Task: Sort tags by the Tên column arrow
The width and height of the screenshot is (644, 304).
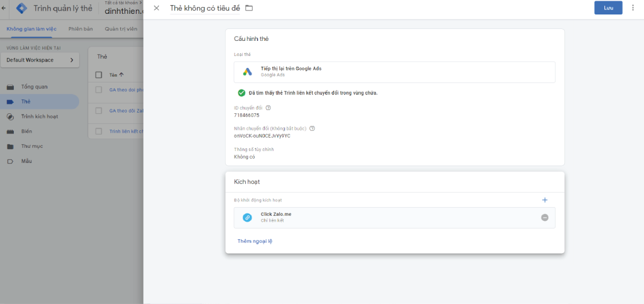Action: coord(121,75)
